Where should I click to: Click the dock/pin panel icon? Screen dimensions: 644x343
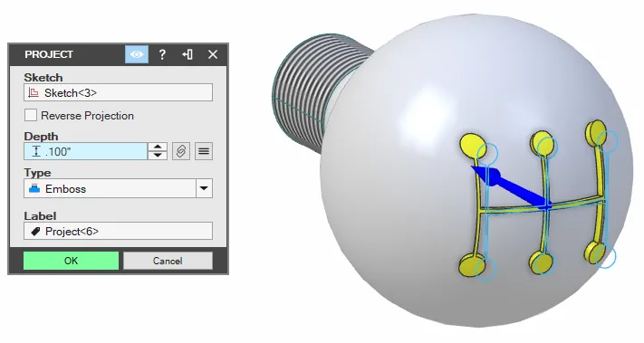[187, 54]
